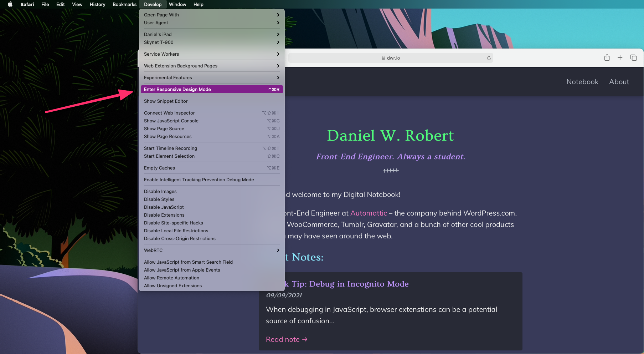Open the History menu
644x354 pixels.
(x=97, y=4)
